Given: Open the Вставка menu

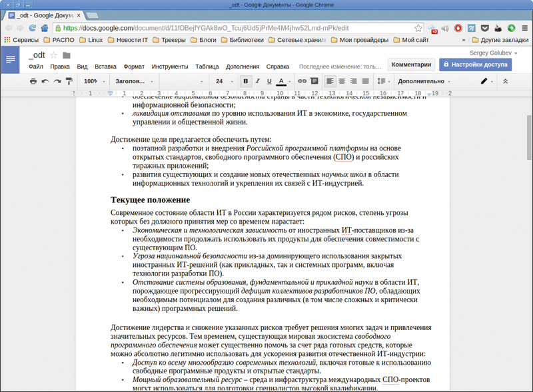Looking at the screenshot, I should 105,67.
